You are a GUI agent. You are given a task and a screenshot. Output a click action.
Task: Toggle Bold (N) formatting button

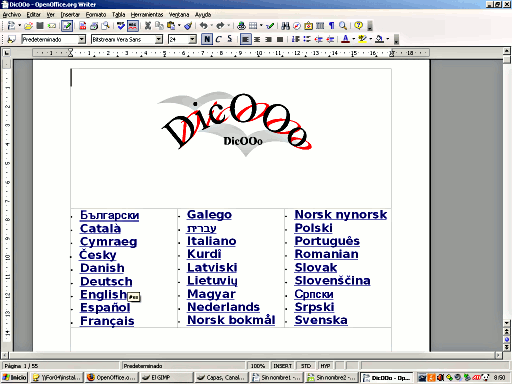pos(207,39)
